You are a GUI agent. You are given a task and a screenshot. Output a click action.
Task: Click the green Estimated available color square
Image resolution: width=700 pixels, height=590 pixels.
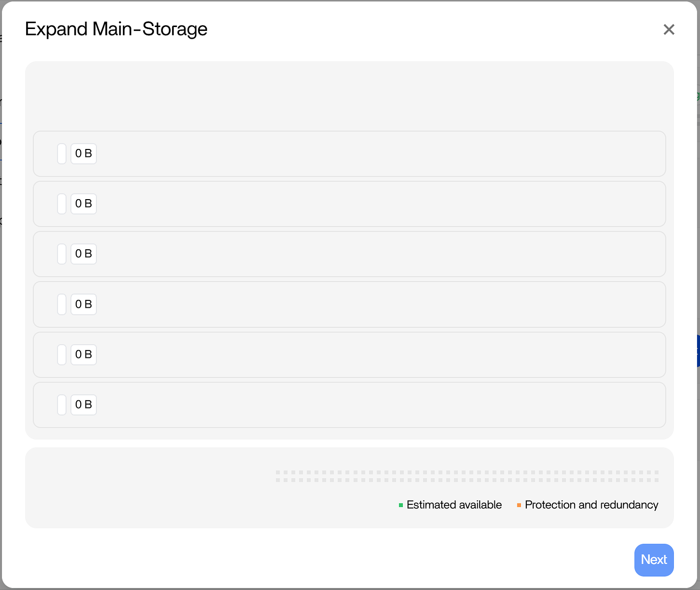pos(401,505)
